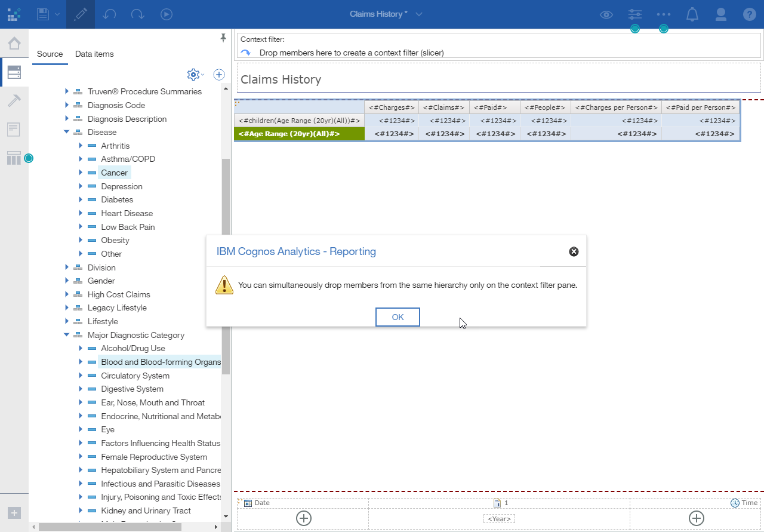Select the Obesity member
764x532 pixels.
tap(115, 240)
